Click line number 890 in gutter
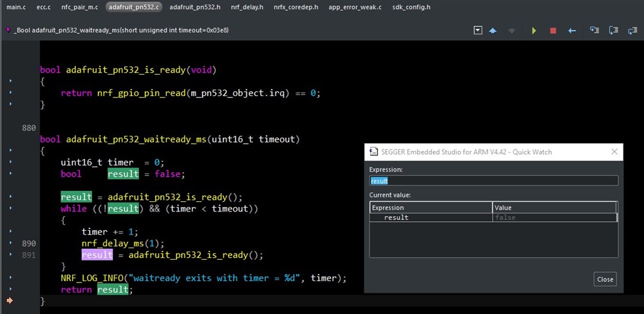The height and width of the screenshot is (314, 644). tap(29, 243)
